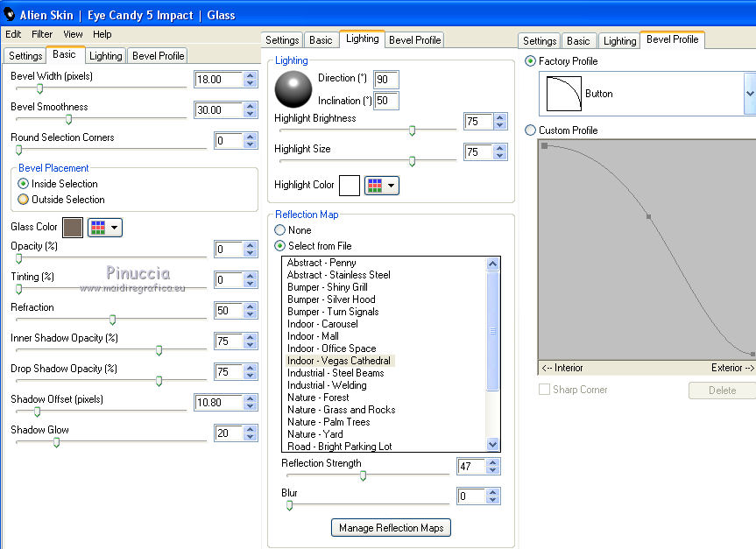
Task: Choose None for the Reflection Map
Action: pos(279,230)
